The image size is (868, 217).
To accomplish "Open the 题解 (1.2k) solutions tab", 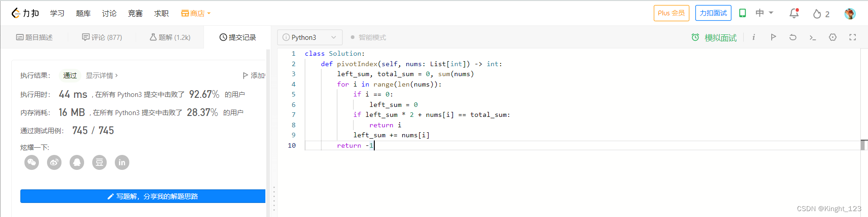I will pos(170,38).
